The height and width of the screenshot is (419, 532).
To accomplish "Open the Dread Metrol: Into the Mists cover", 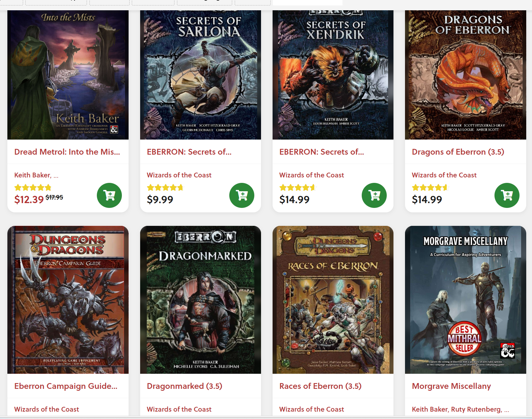I will coord(68,75).
